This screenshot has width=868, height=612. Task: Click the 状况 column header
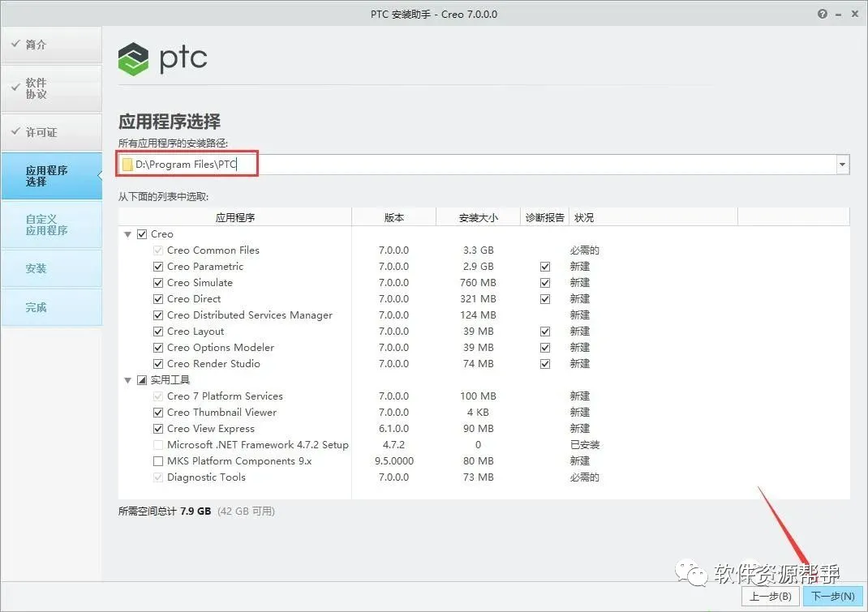point(653,217)
